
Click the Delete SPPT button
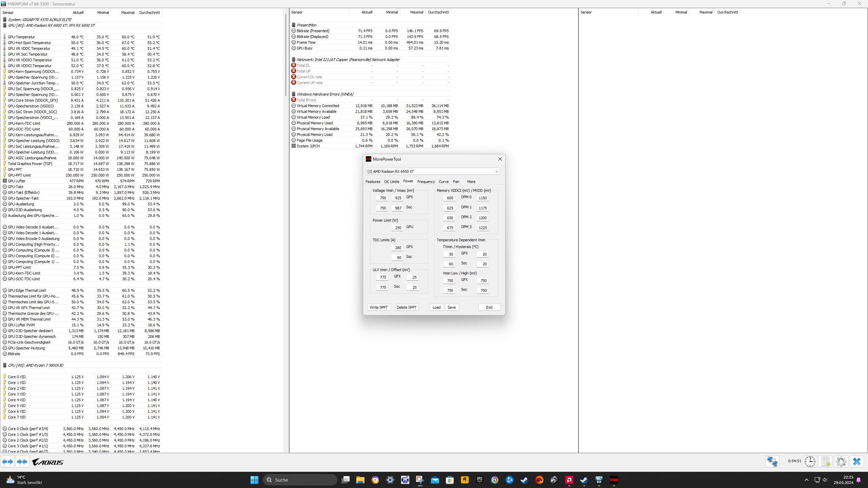[x=406, y=307]
